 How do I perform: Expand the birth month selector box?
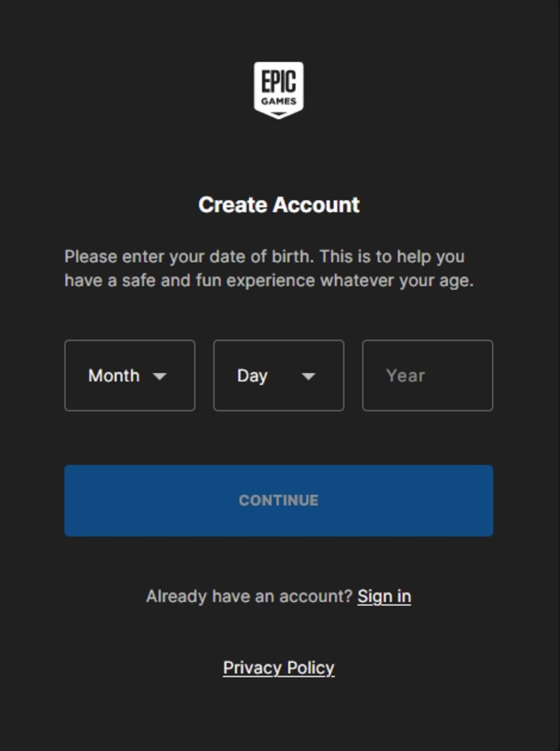point(130,375)
